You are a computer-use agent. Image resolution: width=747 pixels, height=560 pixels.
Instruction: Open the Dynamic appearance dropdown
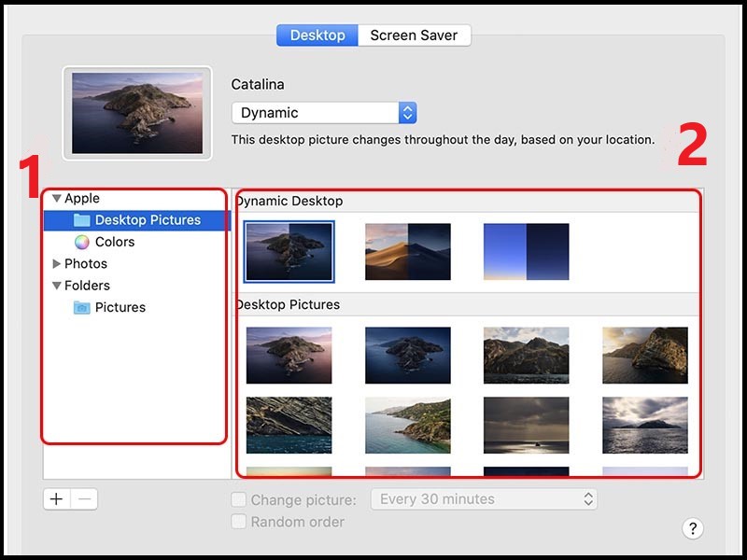coord(324,113)
